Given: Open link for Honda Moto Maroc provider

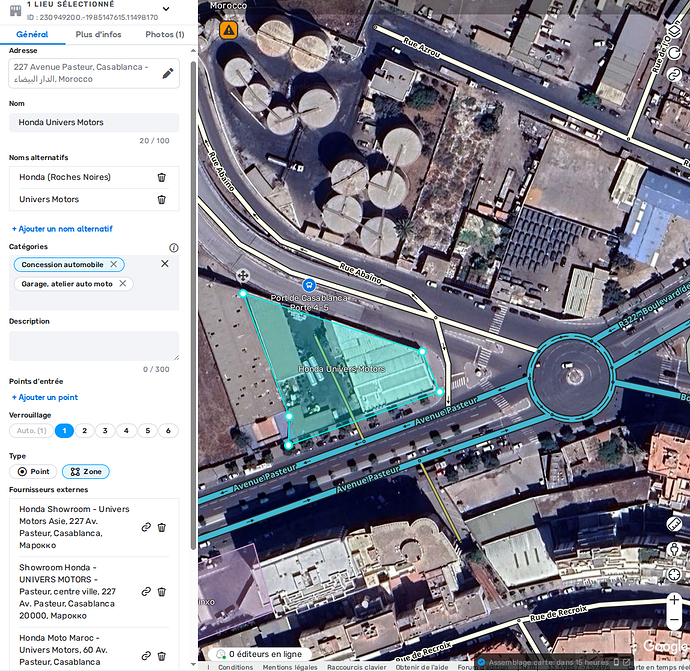Looking at the screenshot, I should point(146,656).
